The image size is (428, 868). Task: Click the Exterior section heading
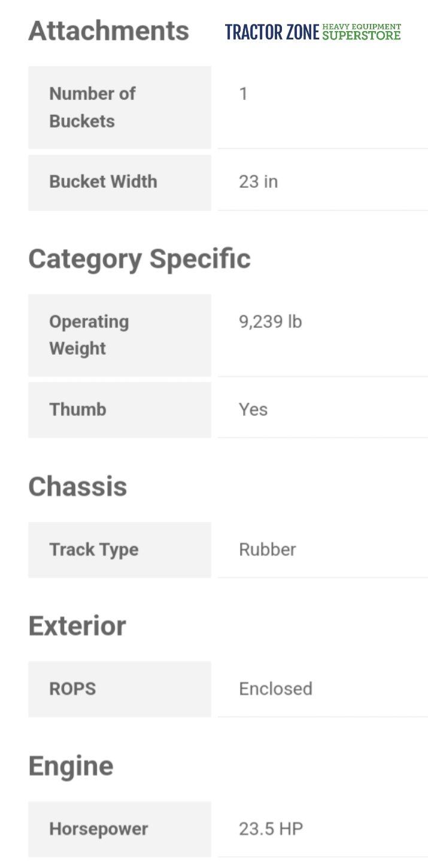pyautogui.click(x=77, y=626)
